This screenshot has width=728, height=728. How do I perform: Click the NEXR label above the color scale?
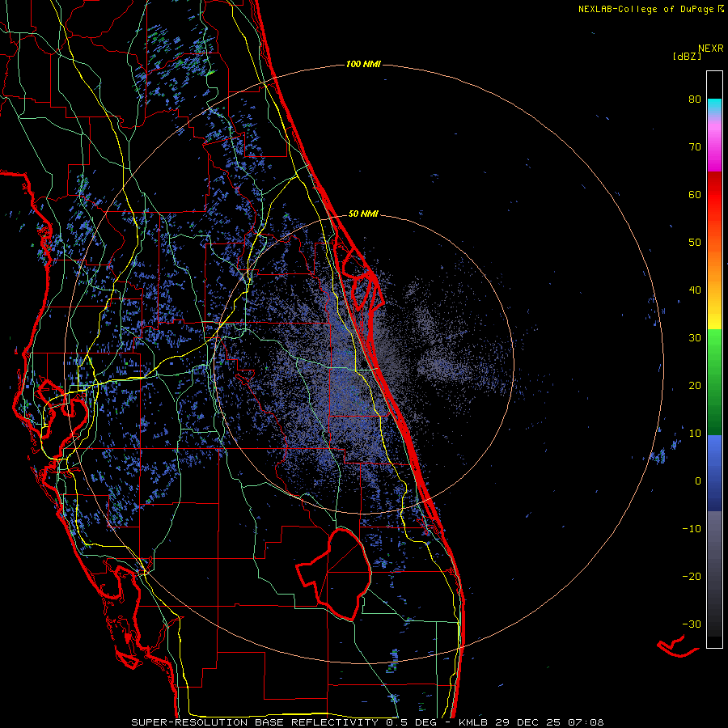[x=710, y=49]
